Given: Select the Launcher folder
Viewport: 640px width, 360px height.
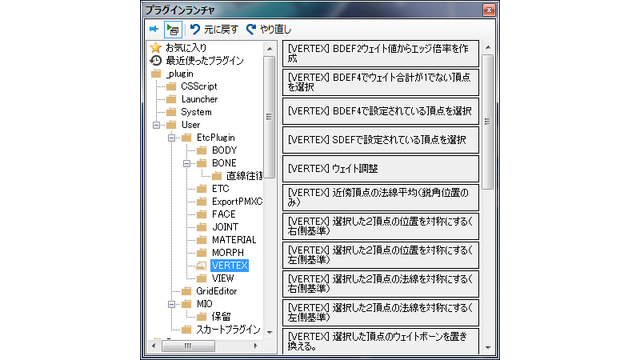Looking at the screenshot, I should (199, 99).
